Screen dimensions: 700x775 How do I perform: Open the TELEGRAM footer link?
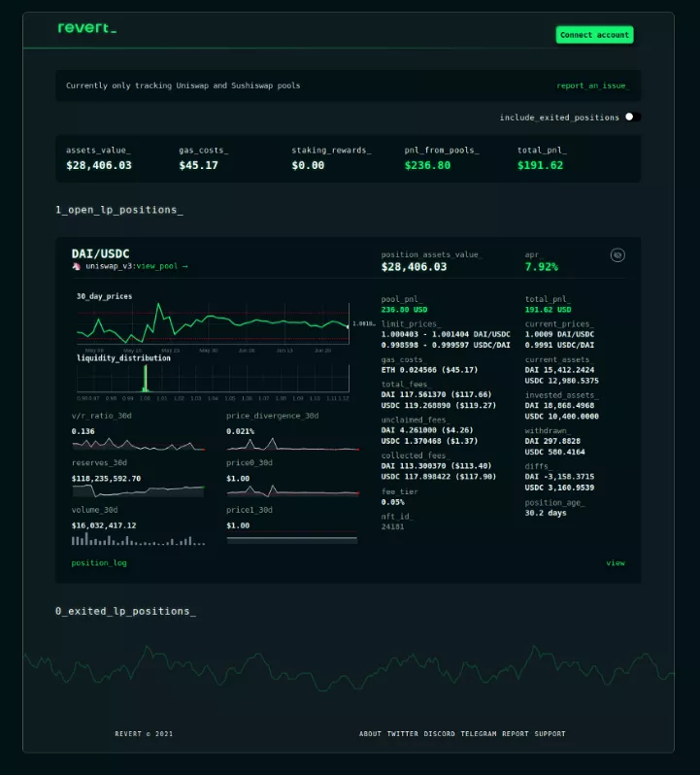479,734
